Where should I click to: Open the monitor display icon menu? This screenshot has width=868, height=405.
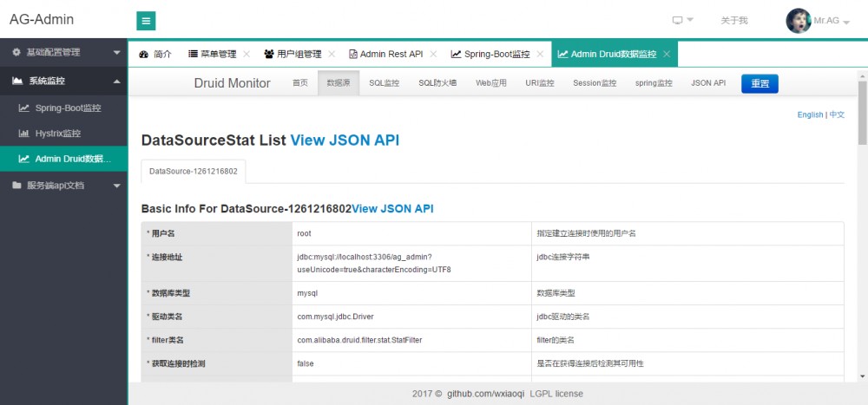click(678, 21)
